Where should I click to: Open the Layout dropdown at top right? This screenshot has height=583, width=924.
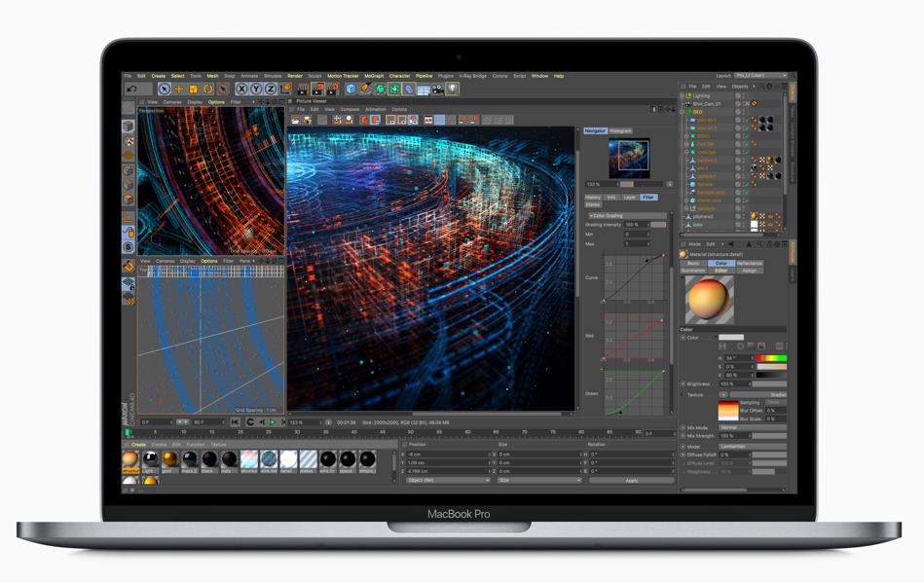tap(760, 75)
